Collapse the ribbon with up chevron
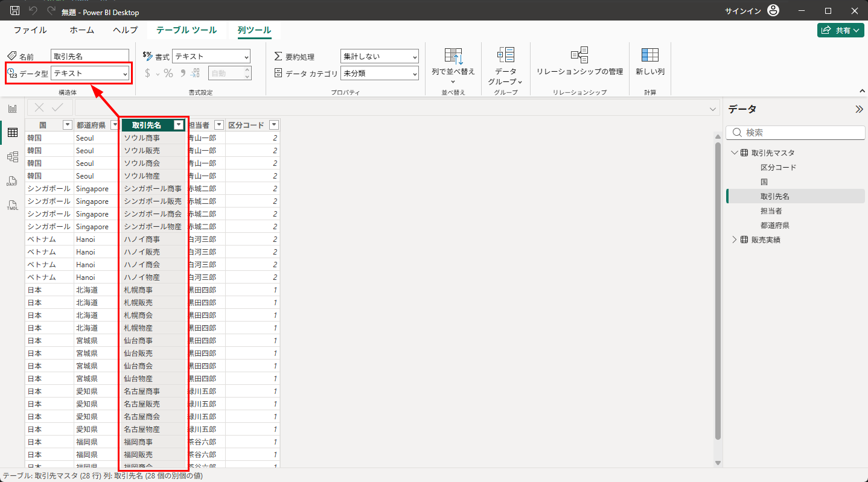Viewport: 868px width, 482px height. click(x=862, y=91)
